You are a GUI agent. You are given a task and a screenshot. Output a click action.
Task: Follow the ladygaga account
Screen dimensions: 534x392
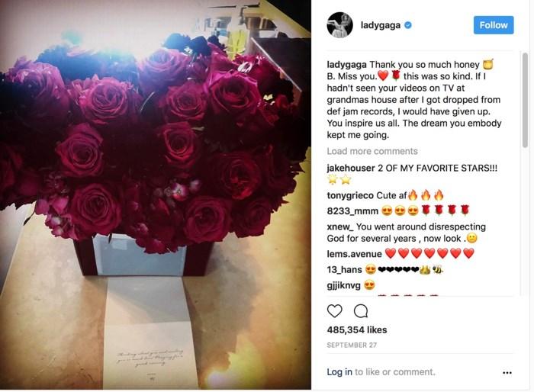coord(494,25)
